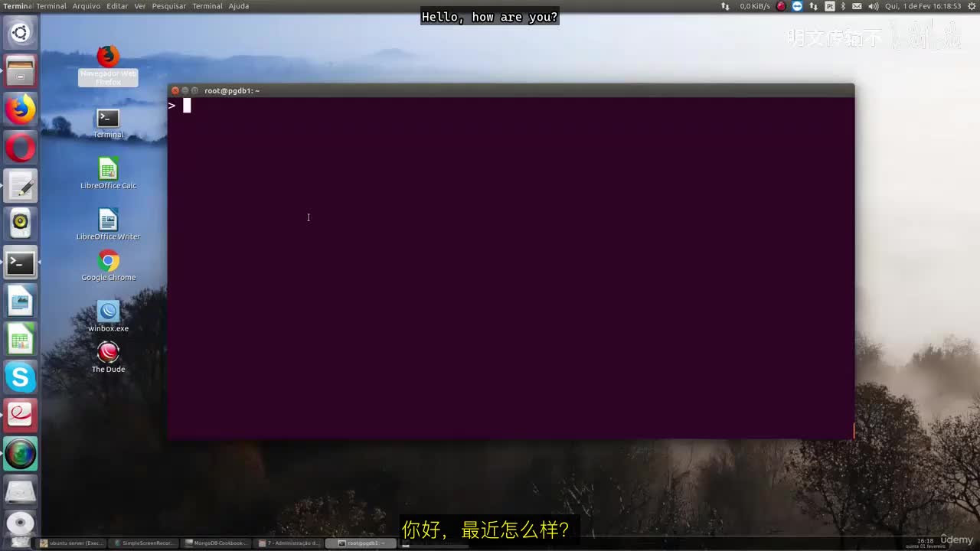The width and height of the screenshot is (980, 551).
Task: Click the root@pgdb1: ~ window title bar
Action: click(x=511, y=90)
